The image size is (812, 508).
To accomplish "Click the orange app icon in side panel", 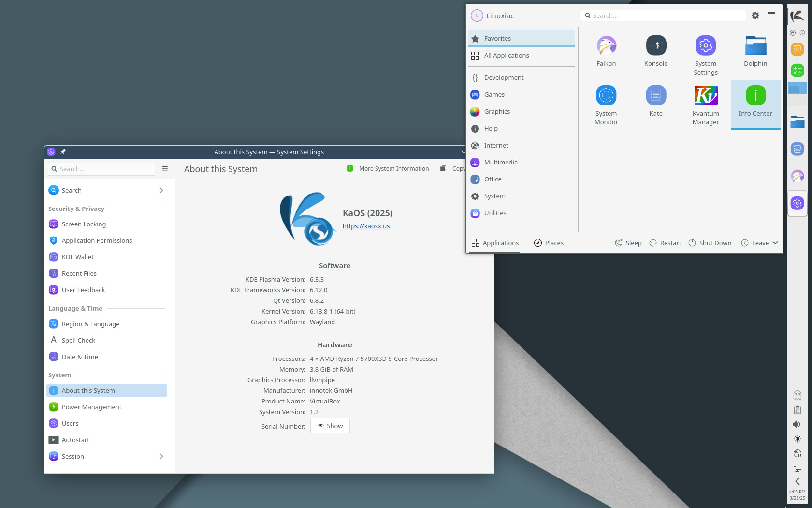I will [797, 49].
